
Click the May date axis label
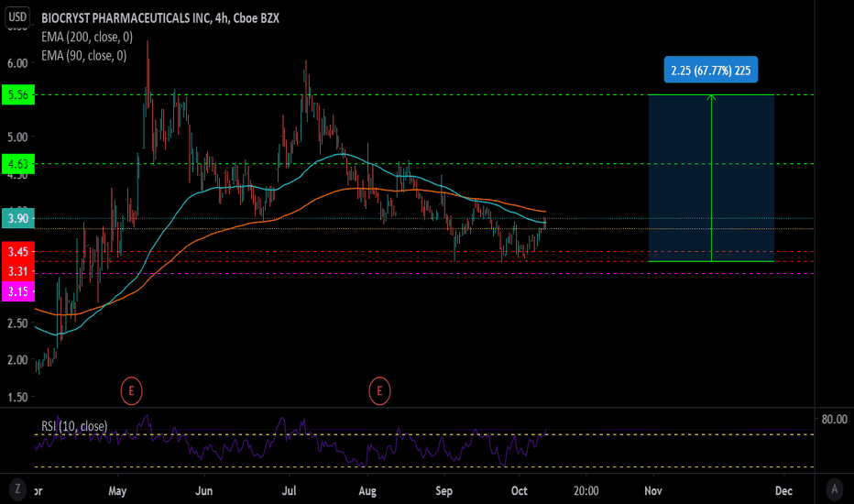click(x=117, y=491)
